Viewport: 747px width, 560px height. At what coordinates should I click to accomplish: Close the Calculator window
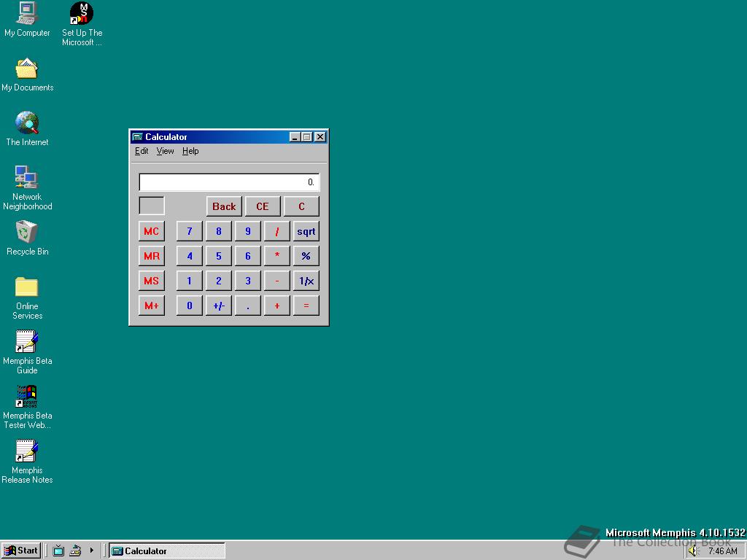point(321,137)
